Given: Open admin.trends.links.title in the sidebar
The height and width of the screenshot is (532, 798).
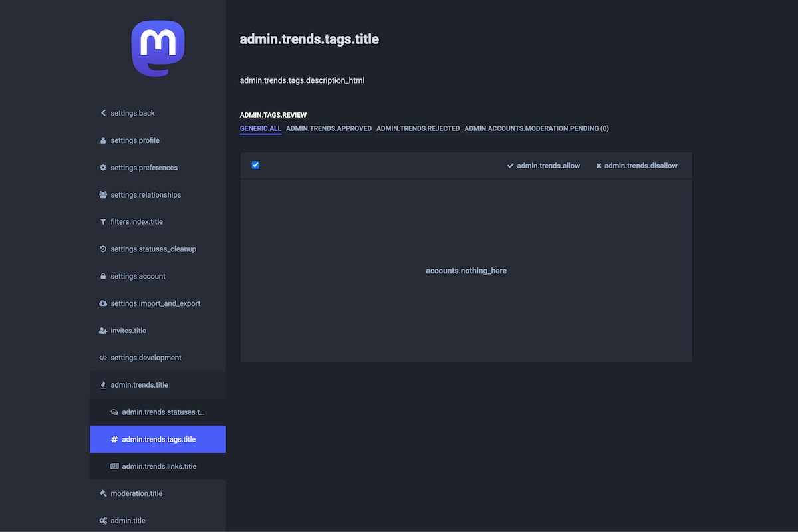Looking at the screenshot, I should pos(159,467).
